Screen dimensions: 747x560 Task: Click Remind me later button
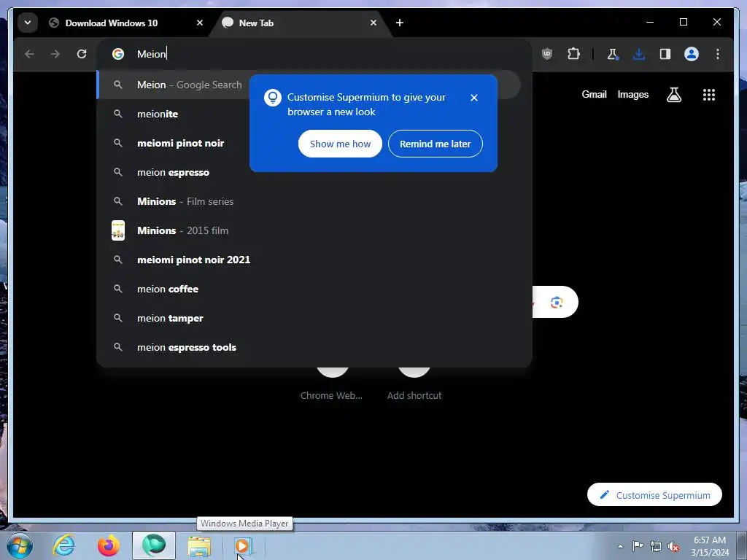tap(436, 144)
